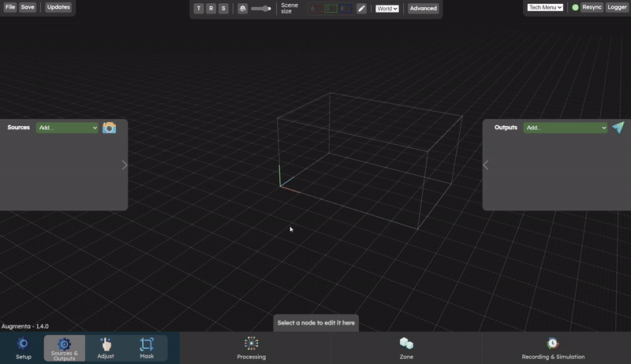The image size is (631, 364).
Task: Edit the red scene size X field
Action: pos(316,9)
